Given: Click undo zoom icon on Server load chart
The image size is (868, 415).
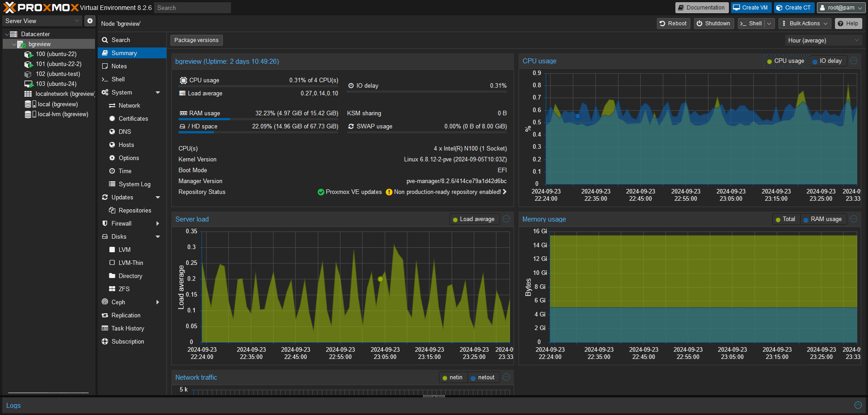Looking at the screenshot, I should pyautogui.click(x=506, y=219).
